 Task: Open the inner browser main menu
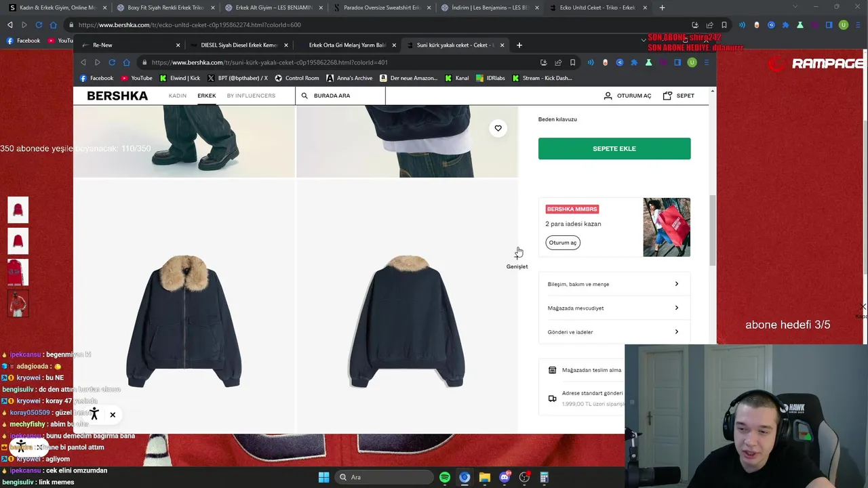tap(706, 62)
